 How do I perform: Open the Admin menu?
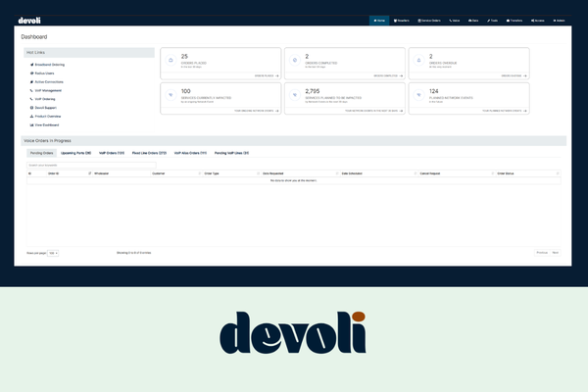coord(559,21)
